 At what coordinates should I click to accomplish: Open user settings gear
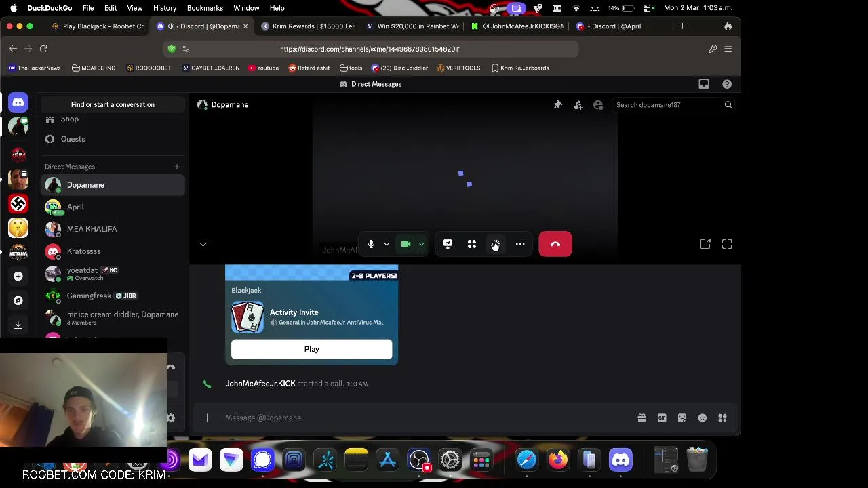(171, 418)
